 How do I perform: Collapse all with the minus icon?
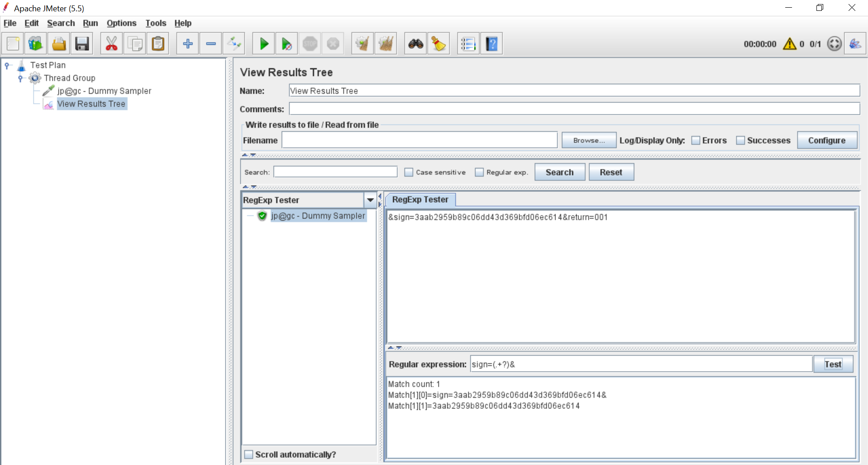211,44
